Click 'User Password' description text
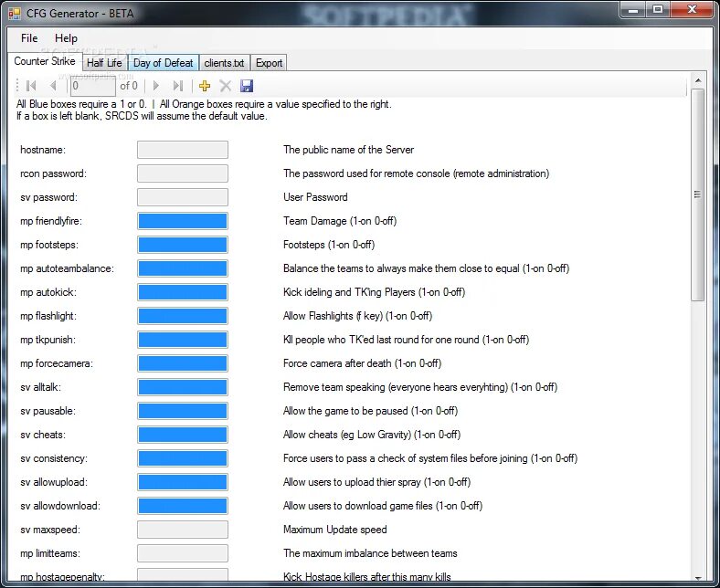Viewport: 720px width, 588px height. point(315,197)
